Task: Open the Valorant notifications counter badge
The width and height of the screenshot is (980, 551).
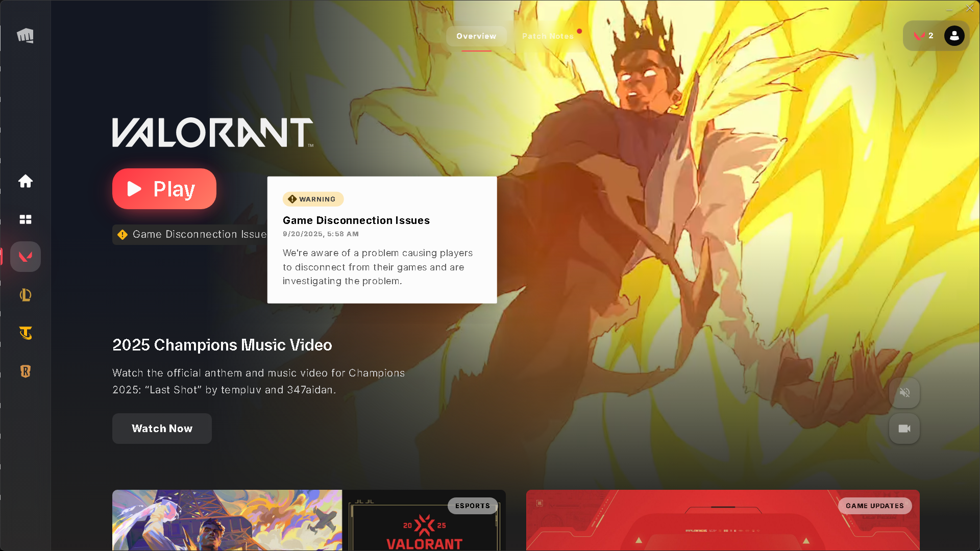Action: click(x=923, y=36)
